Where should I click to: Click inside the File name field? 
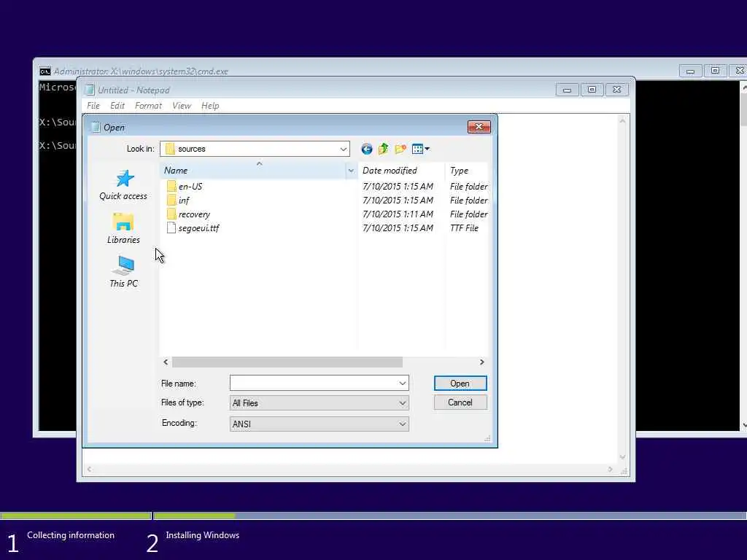point(314,384)
